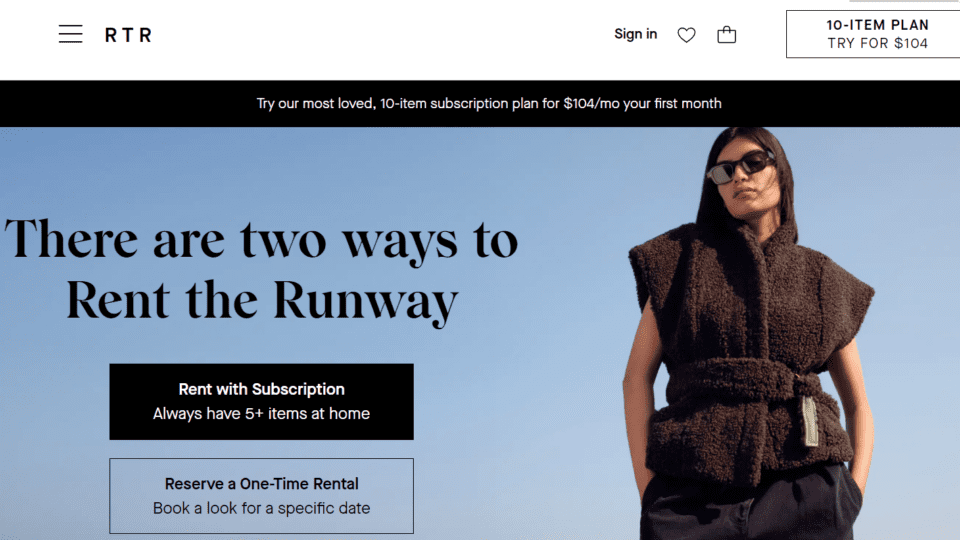The width and height of the screenshot is (960, 540).
Task: Click Sign in
Action: pyautogui.click(x=636, y=34)
